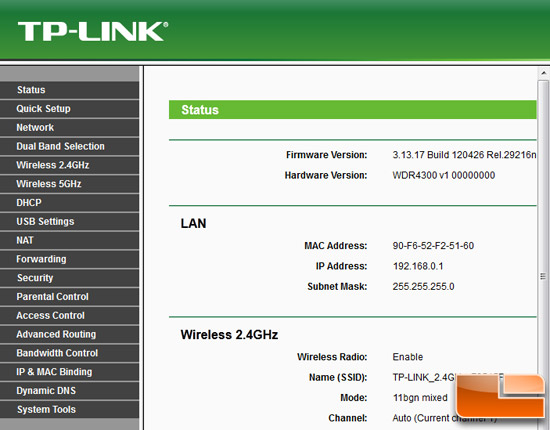
Task: Click the Name (SSID) label
Action: pyautogui.click(x=338, y=377)
